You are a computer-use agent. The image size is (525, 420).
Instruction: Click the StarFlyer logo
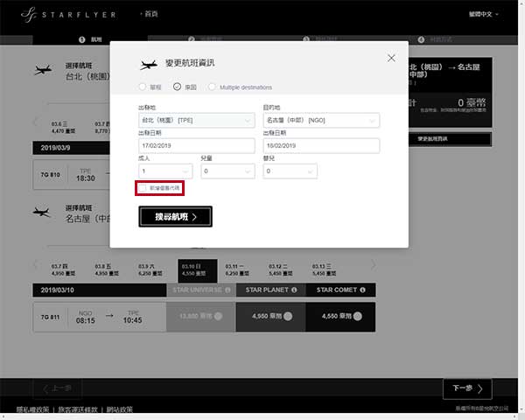click(x=57, y=15)
